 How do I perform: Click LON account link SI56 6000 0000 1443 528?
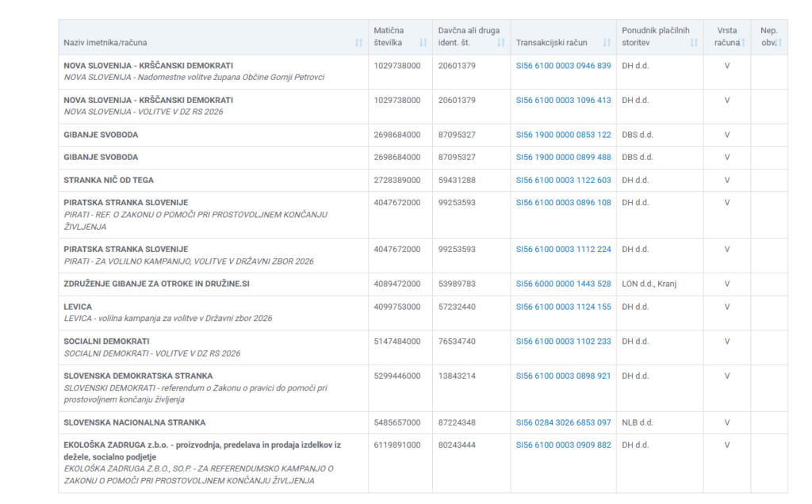coord(563,284)
